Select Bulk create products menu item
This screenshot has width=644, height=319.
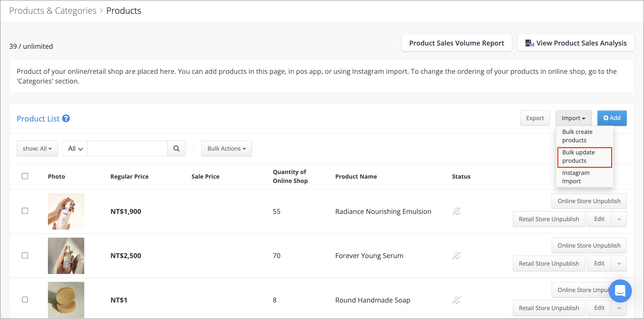click(x=584, y=136)
